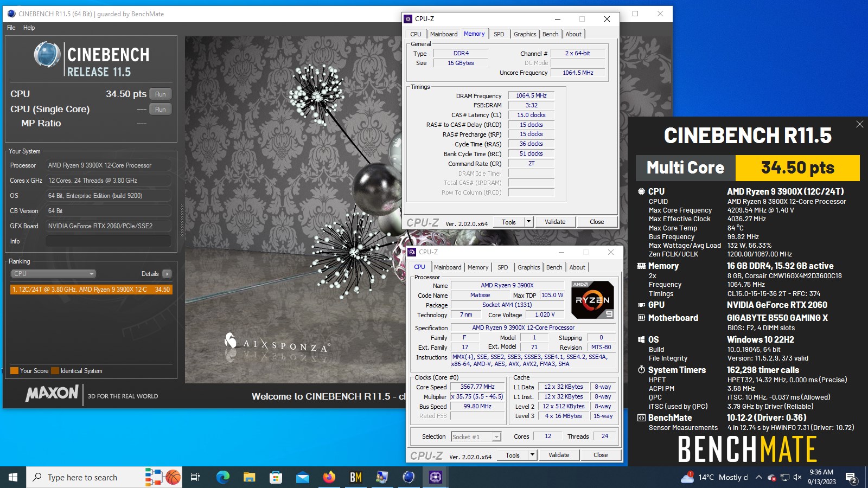Switch to Mainboard tab in upper CPU-Z

click(x=444, y=34)
